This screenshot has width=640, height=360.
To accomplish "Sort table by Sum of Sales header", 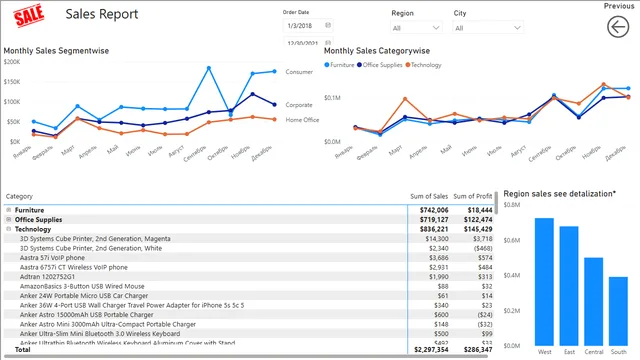I will point(429,196).
